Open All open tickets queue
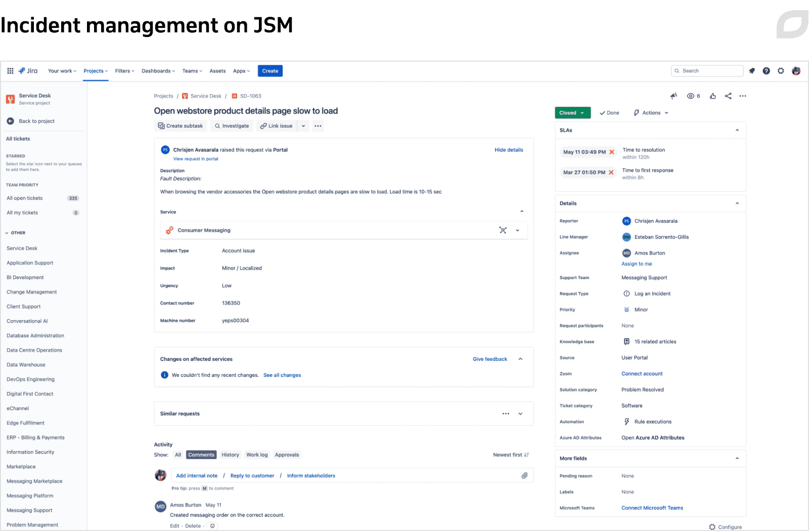The height and width of the screenshot is (532, 809). tap(43, 198)
